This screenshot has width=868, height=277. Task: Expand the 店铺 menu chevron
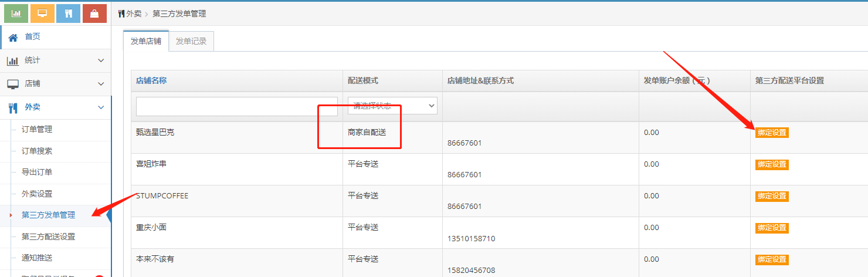tap(101, 84)
